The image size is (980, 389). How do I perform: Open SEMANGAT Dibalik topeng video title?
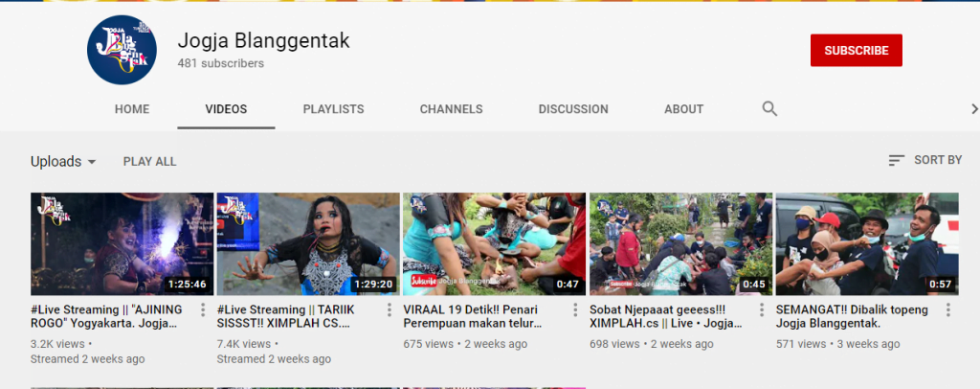pos(852,316)
